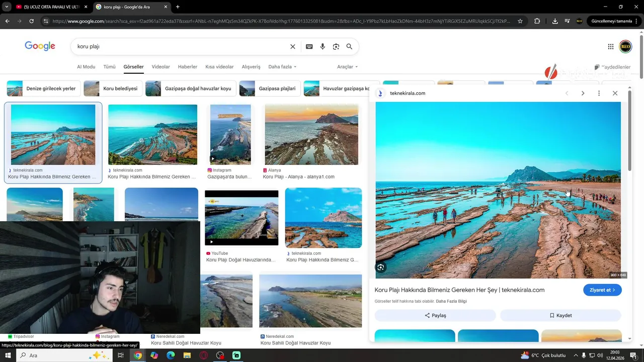This screenshot has width=644, height=362.
Task: Go to the Google logo homepage
Action: [40, 46]
